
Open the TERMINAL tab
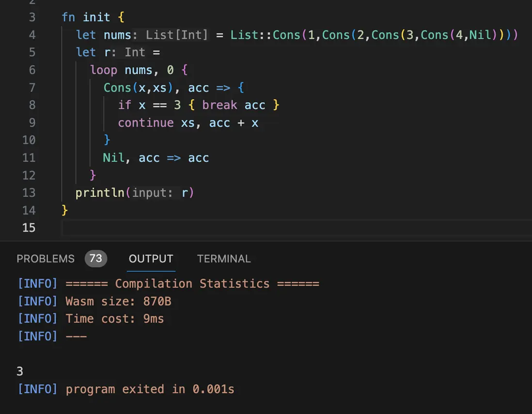pos(224,259)
